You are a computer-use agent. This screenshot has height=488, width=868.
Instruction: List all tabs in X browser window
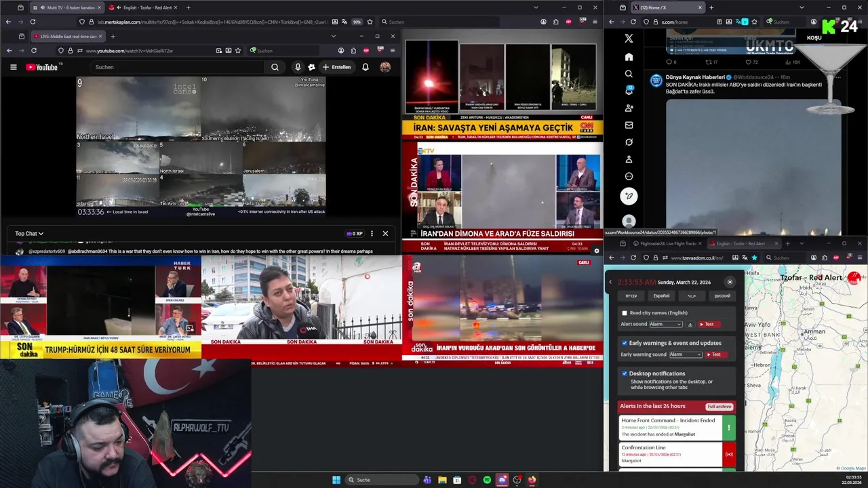click(802, 7)
